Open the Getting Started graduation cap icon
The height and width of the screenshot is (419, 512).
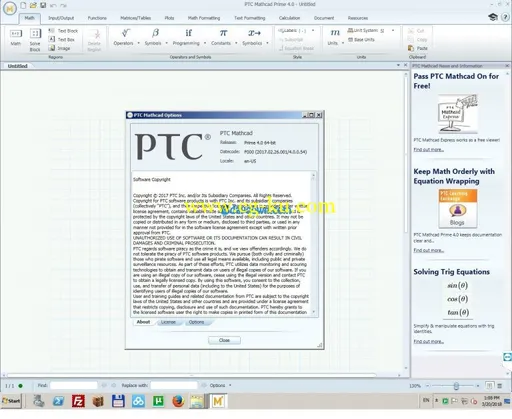(493, 17)
